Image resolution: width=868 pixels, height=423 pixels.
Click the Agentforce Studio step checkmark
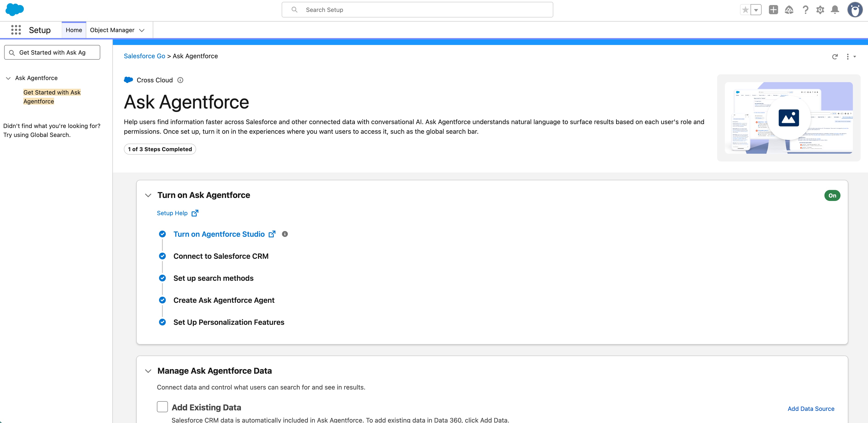(x=162, y=234)
